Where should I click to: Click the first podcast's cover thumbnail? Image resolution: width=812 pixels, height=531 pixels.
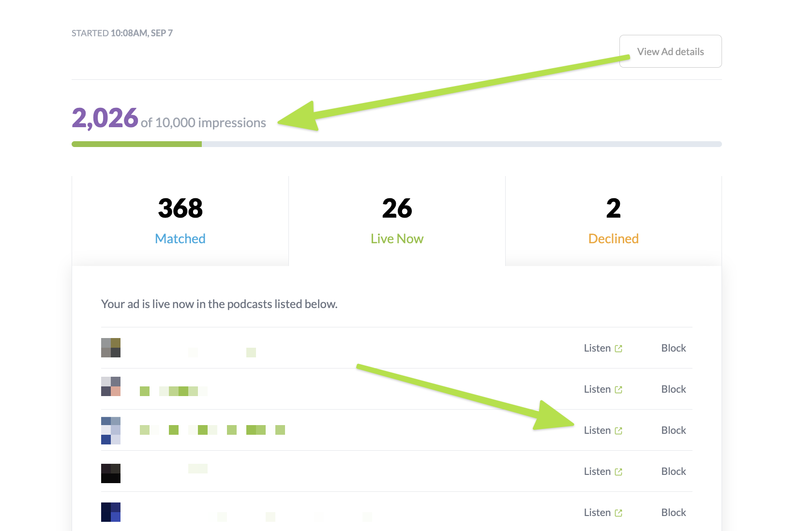pyautogui.click(x=111, y=348)
